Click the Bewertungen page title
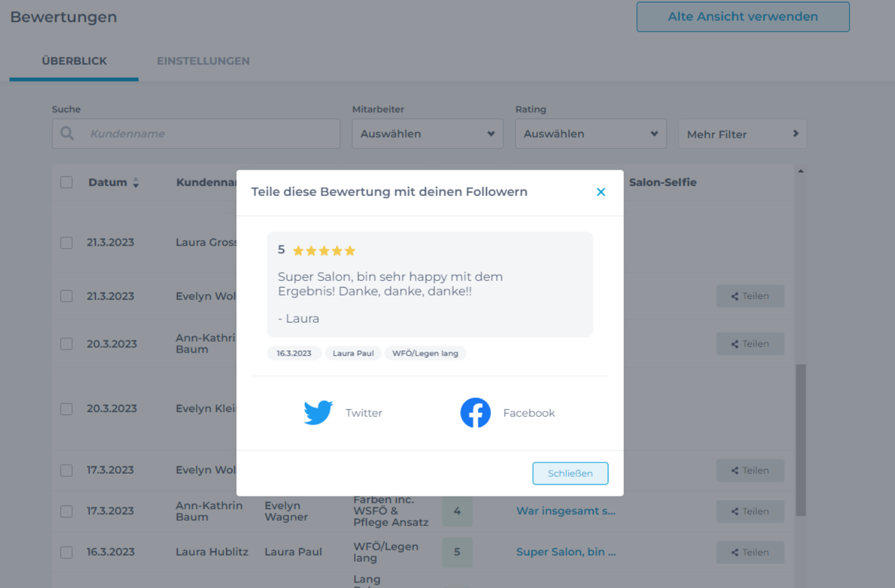The image size is (895, 588). [64, 17]
